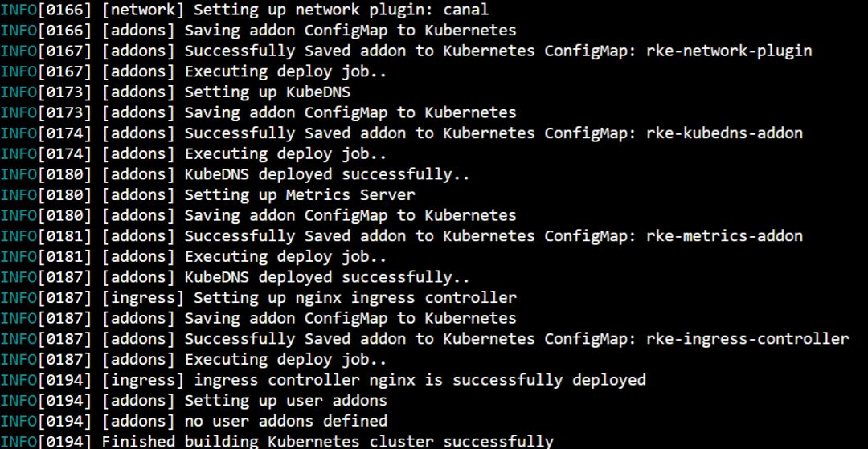Click the 'Setting up Metrics Server' message
Image resolution: width=868 pixels, height=449 pixels.
[300, 195]
